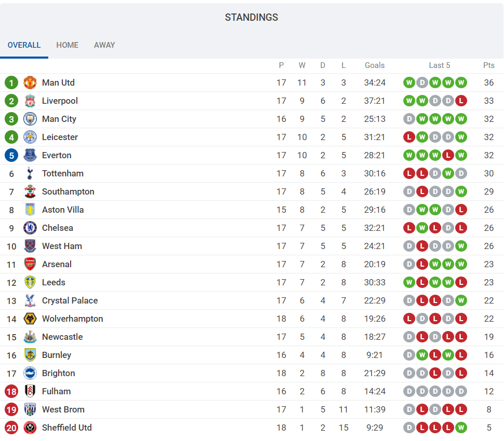The image size is (504, 441).
Task: Click the Goals column header
Action: [x=375, y=65]
